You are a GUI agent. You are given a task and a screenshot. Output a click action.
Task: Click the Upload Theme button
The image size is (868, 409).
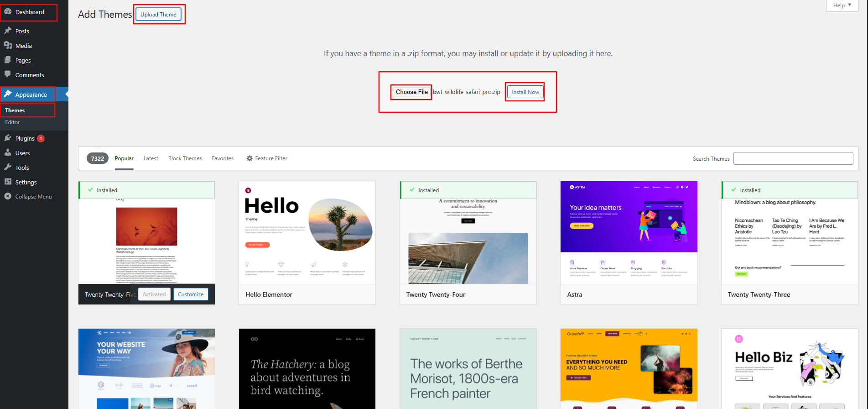coord(158,15)
